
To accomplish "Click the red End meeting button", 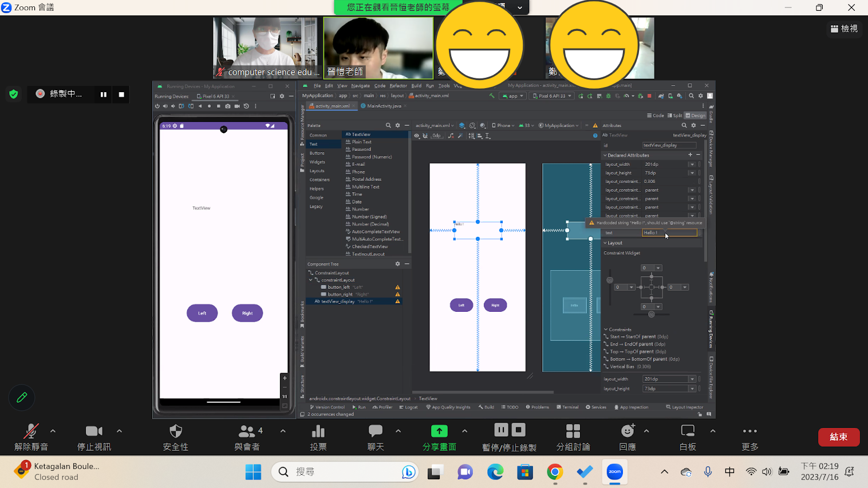I will pos(838,437).
